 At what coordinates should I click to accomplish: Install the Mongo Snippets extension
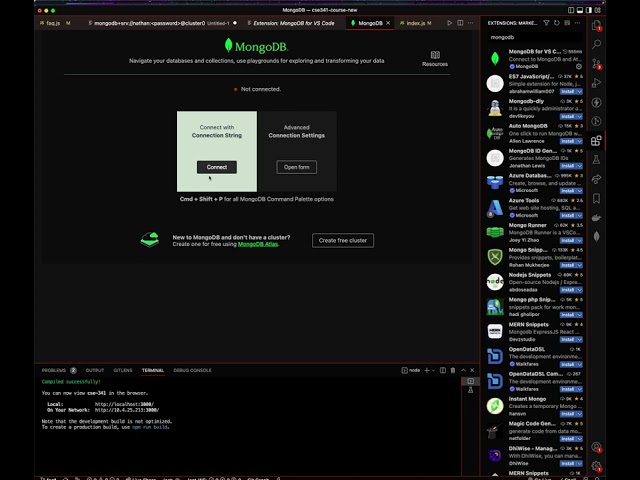568,265
